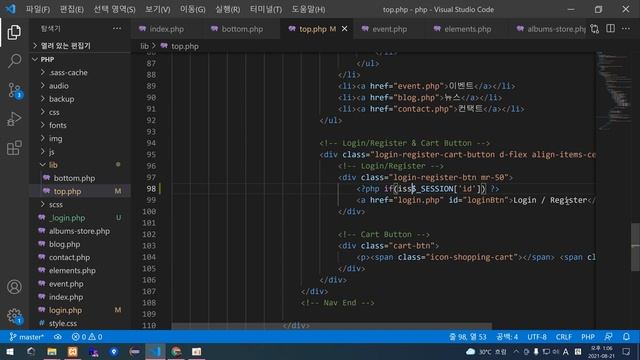640x360 pixels.
Task: Close the top.php editor tab
Action: (344, 29)
